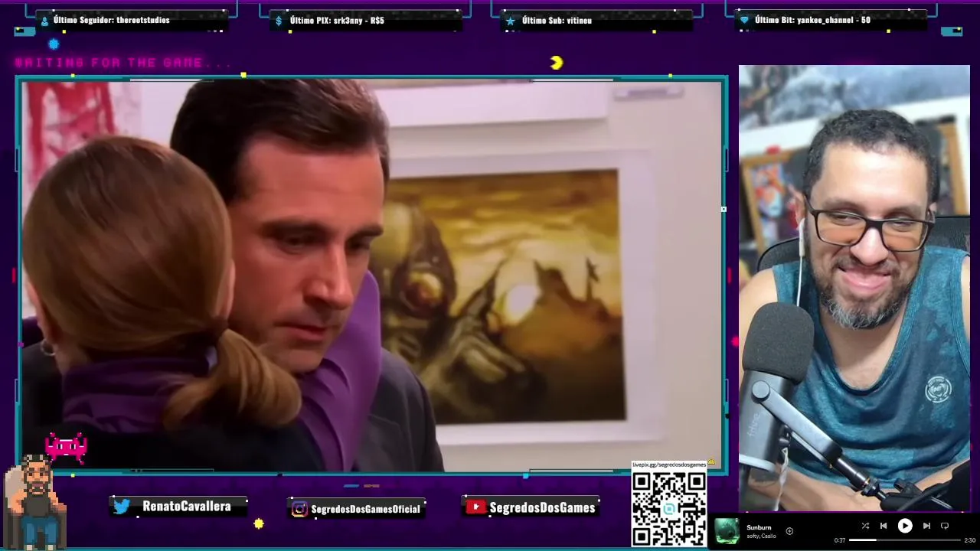Click the livepix.gg/segredosdosgames link text
Screen dimensions: 980x551
pos(669,465)
